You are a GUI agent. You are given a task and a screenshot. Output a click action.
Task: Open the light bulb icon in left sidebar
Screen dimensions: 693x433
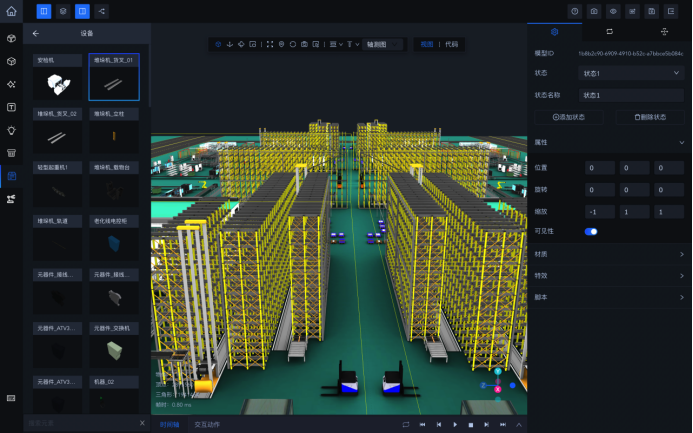pyautogui.click(x=11, y=130)
